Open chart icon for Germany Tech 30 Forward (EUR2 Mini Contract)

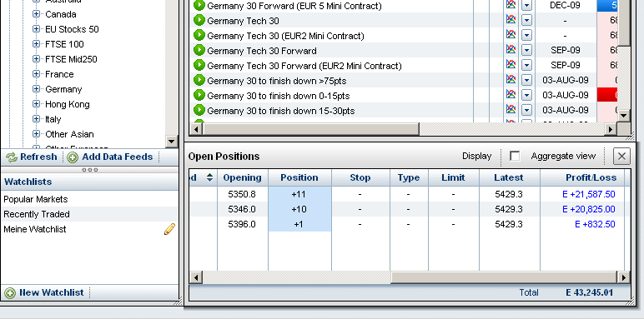[x=511, y=64]
